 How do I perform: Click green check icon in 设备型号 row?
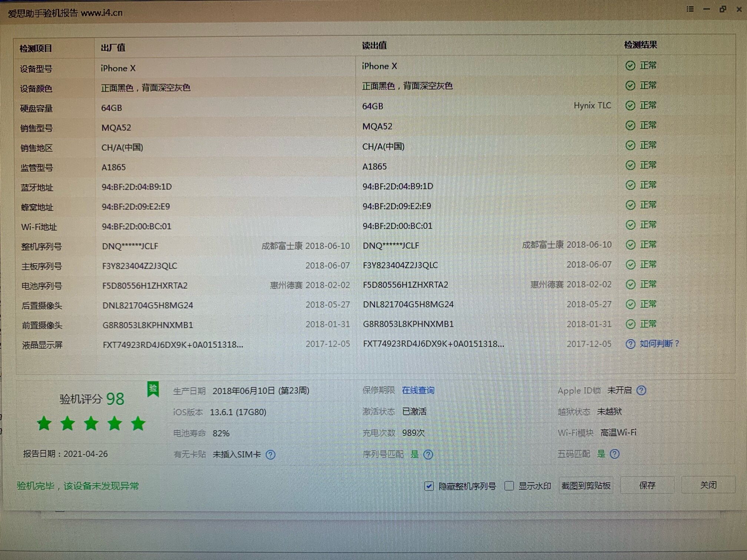pos(630,66)
